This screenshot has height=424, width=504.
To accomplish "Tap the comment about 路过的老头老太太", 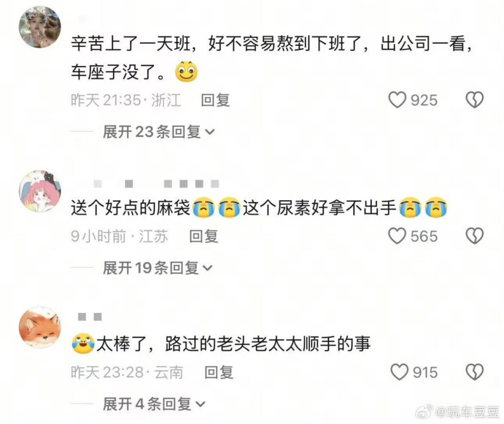I will [x=221, y=344].
